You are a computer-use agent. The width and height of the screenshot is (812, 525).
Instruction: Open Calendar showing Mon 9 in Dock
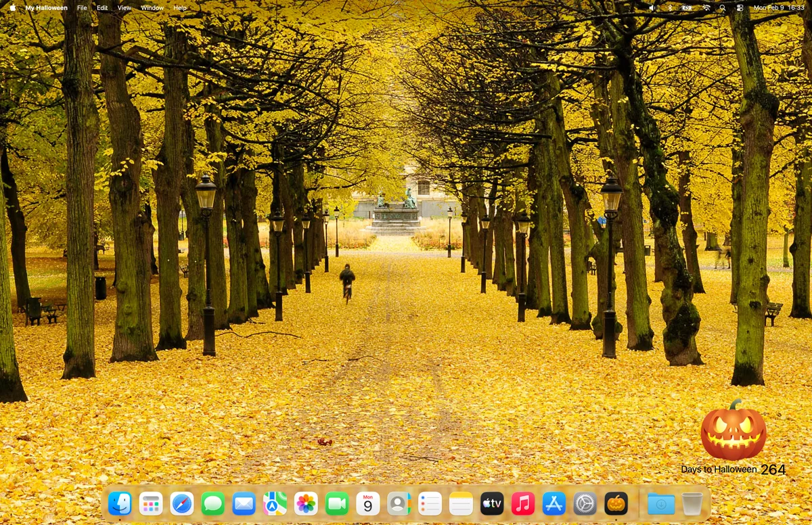368,503
